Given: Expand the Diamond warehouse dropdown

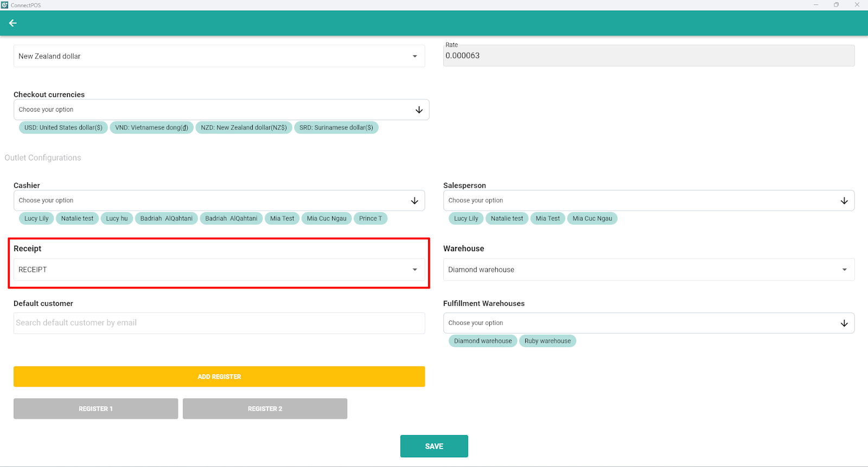Looking at the screenshot, I should (649, 270).
